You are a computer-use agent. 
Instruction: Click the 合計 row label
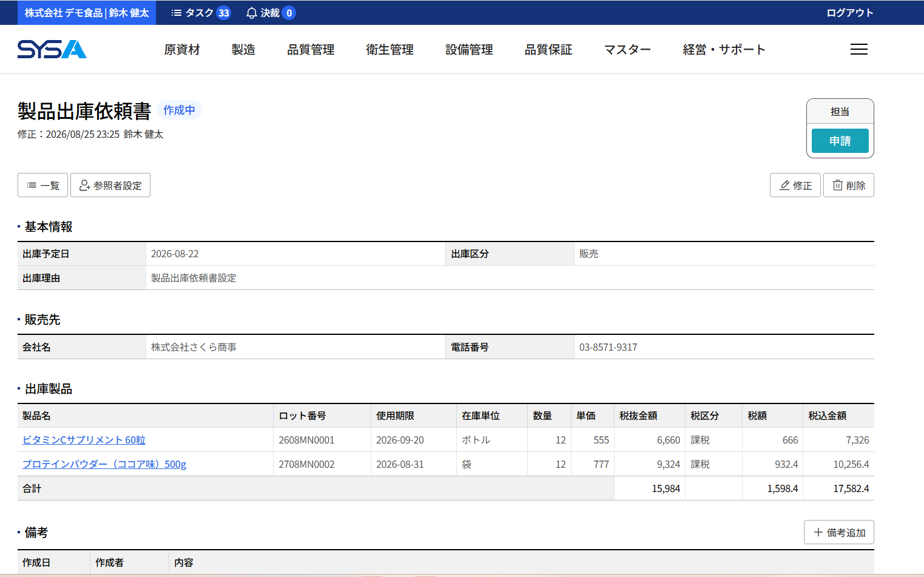click(32, 488)
